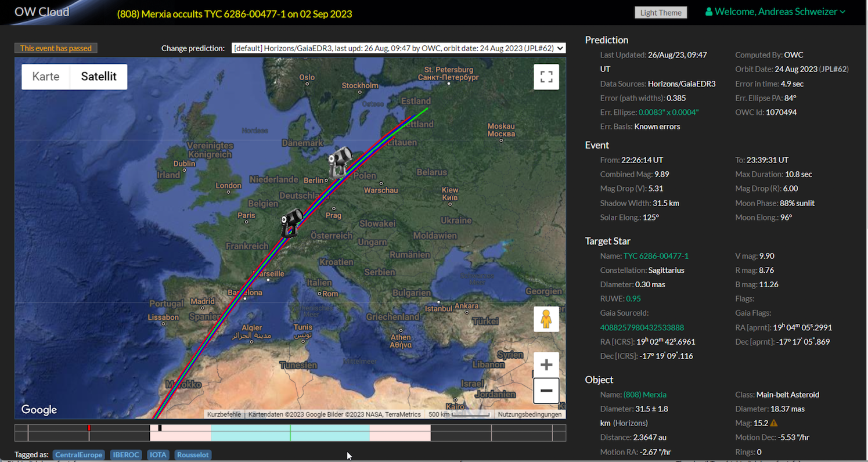This screenshot has height=462, width=868.
Task: Click the user icon beside Welcome text
Action: click(x=708, y=12)
